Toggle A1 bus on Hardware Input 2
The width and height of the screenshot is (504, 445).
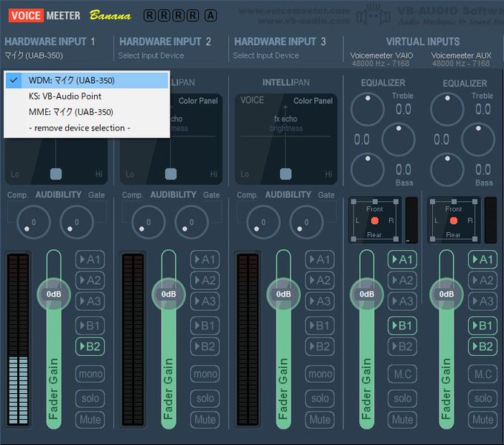point(205,260)
